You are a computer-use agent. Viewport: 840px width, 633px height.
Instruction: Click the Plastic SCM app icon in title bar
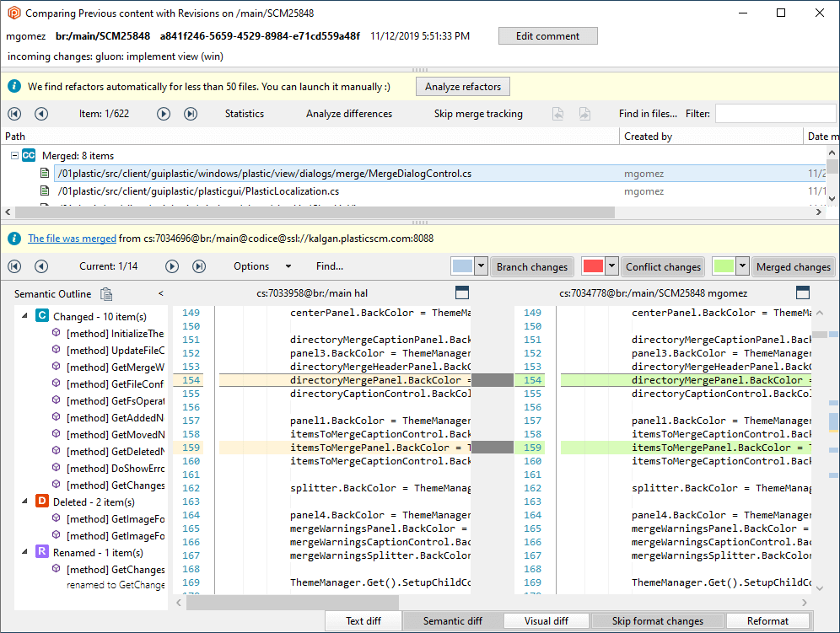tap(14, 13)
